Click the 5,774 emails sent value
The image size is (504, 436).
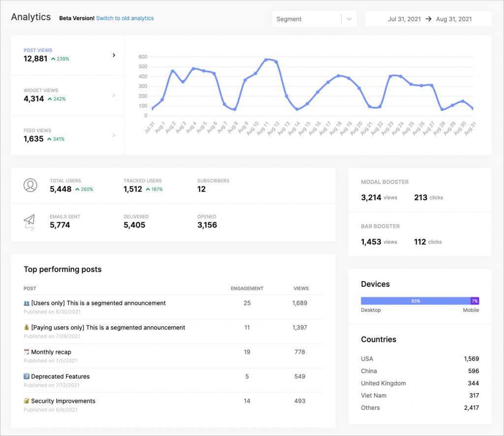click(60, 225)
